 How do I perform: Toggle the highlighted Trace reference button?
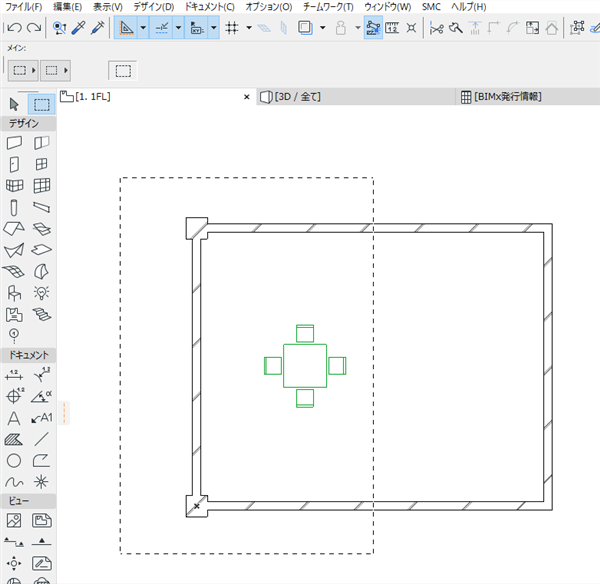(373, 28)
